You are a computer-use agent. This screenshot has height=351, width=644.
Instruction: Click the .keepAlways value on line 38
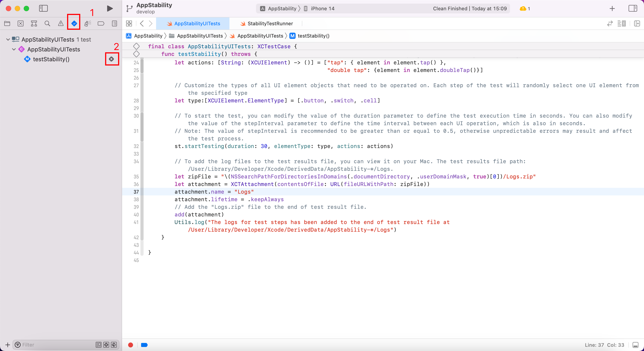pos(266,199)
